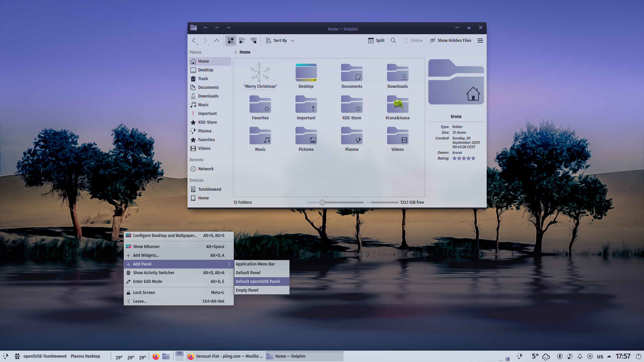Switch to Home — Dolphin taskbar entry
The width and height of the screenshot is (644, 362).
click(x=304, y=356)
